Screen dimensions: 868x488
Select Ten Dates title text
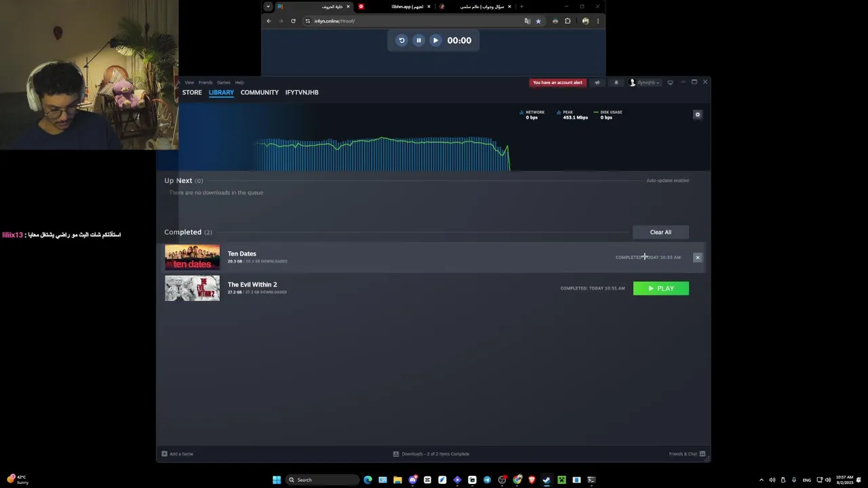point(242,253)
